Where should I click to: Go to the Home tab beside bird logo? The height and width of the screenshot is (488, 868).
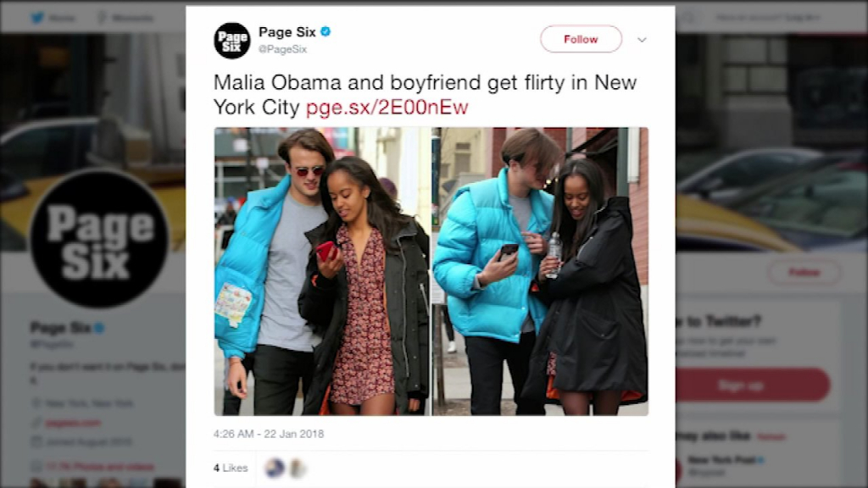click(61, 18)
